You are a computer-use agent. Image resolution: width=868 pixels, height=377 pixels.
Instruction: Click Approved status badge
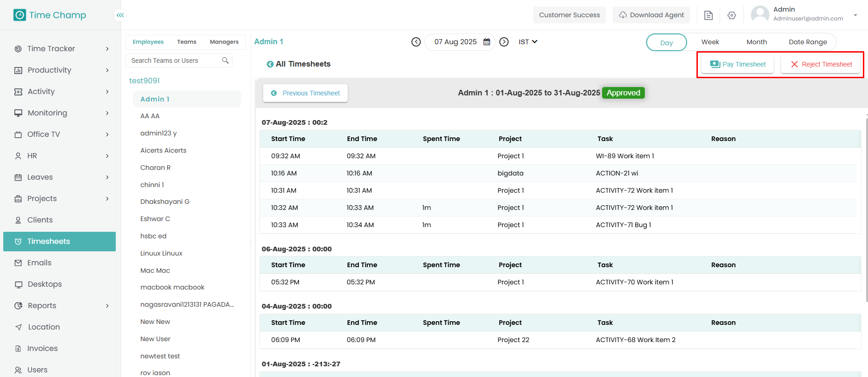coord(623,93)
